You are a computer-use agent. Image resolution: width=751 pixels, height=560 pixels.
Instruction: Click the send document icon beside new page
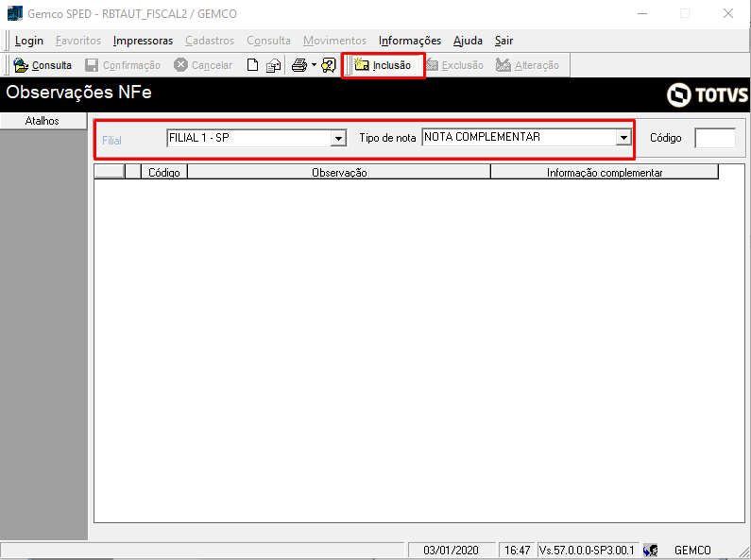tap(274, 65)
